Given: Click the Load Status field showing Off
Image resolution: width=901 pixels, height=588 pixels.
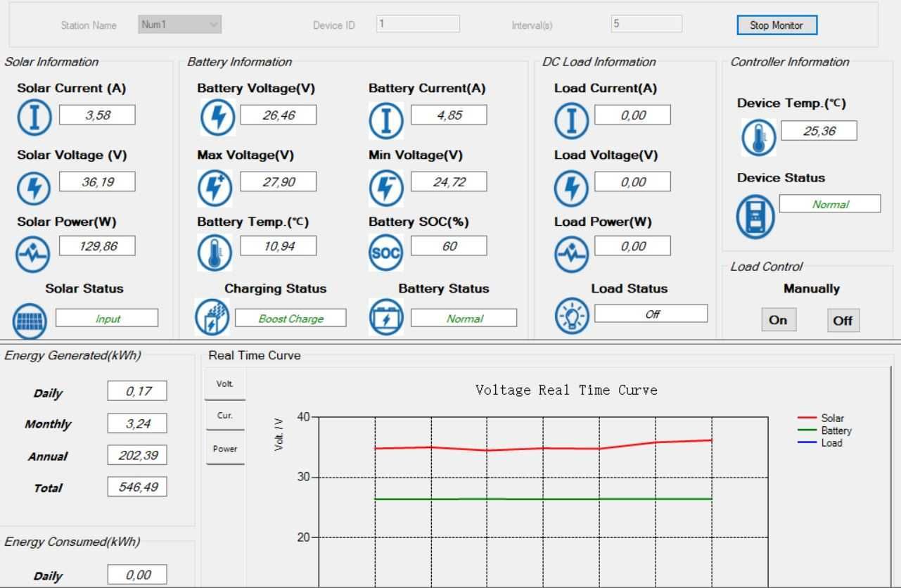Looking at the screenshot, I should tap(651, 314).
